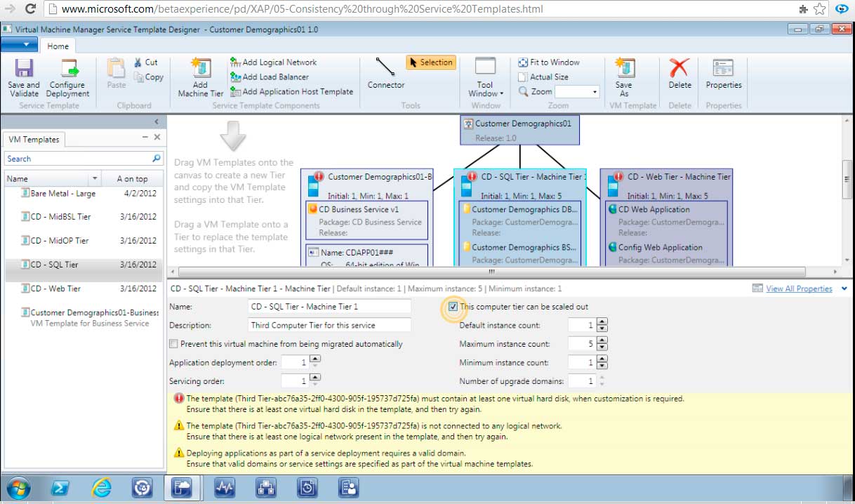Open Windows PowerShell from the taskbar

[x=61, y=488]
